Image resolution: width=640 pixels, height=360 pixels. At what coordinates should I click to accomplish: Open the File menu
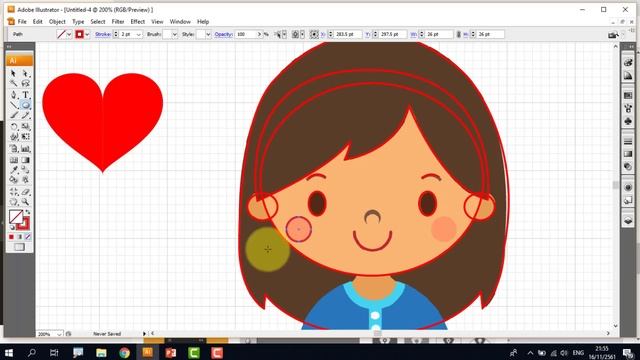[22, 22]
